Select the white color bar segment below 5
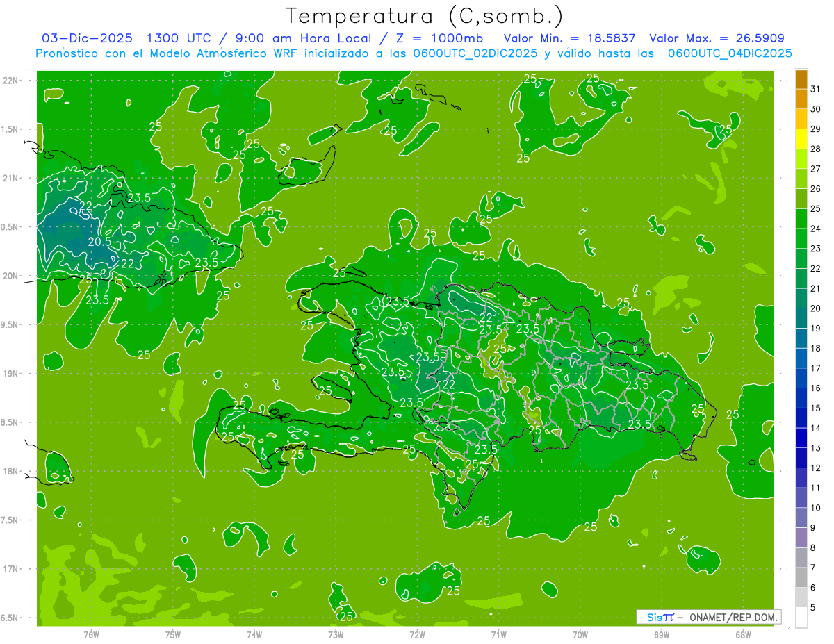 pos(801,618)
